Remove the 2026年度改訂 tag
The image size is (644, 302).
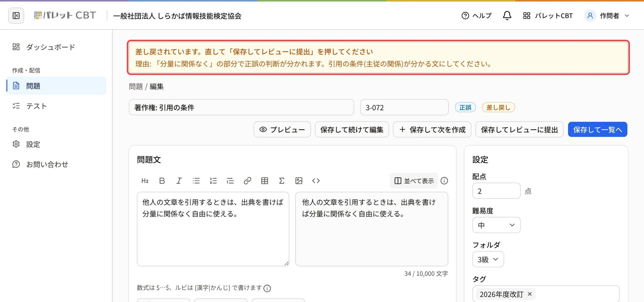click(x=530, y=294)
